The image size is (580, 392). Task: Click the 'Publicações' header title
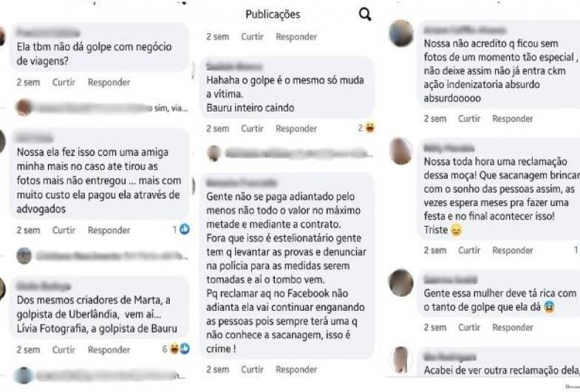[273, 15]
